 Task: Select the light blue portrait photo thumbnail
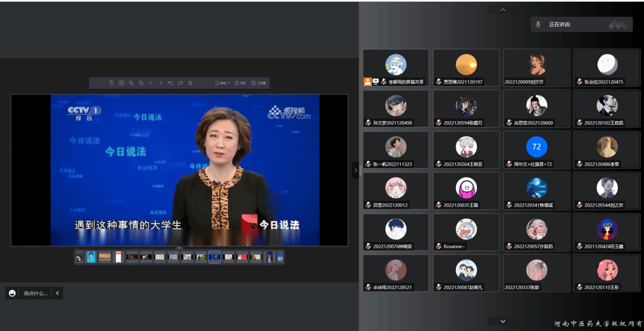91,257
